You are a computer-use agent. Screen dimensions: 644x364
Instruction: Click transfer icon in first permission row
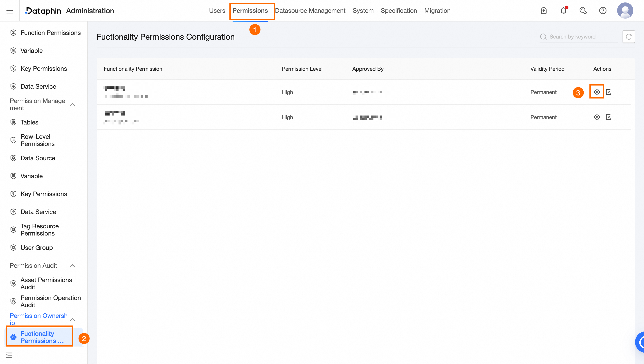tap(608, 92)
